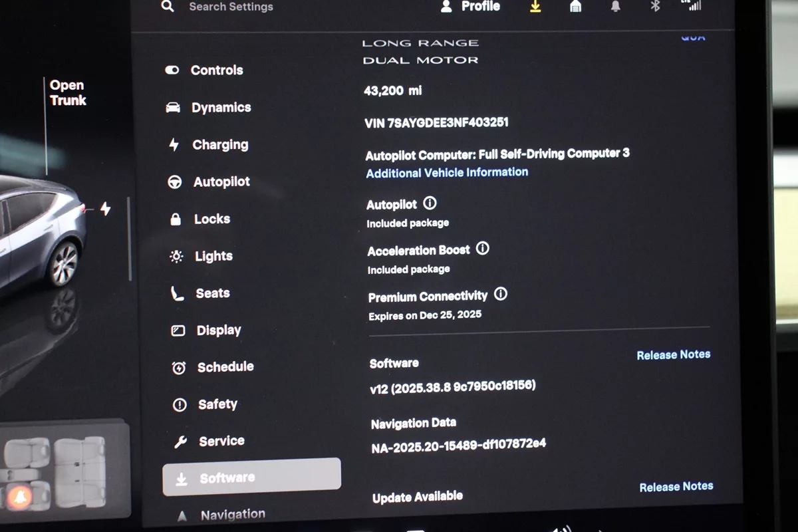Image resolution: width=798 pixels, height=532 pixels.
Task: Click the yellow software download icon
Action: (x=535, y=6)
